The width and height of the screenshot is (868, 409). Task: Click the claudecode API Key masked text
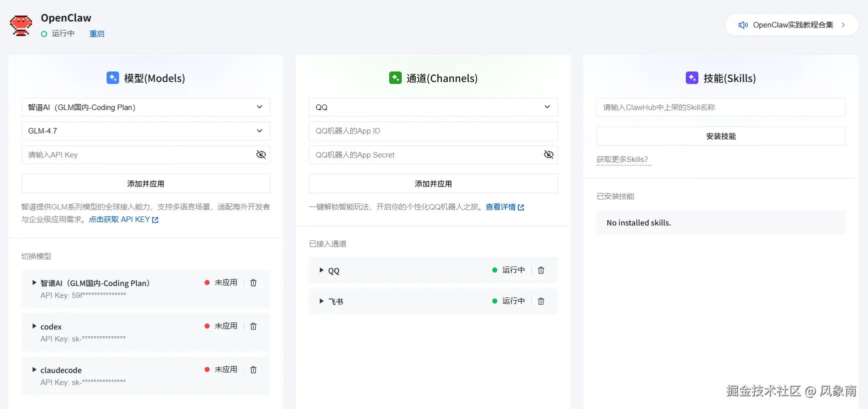pos(83,382)
